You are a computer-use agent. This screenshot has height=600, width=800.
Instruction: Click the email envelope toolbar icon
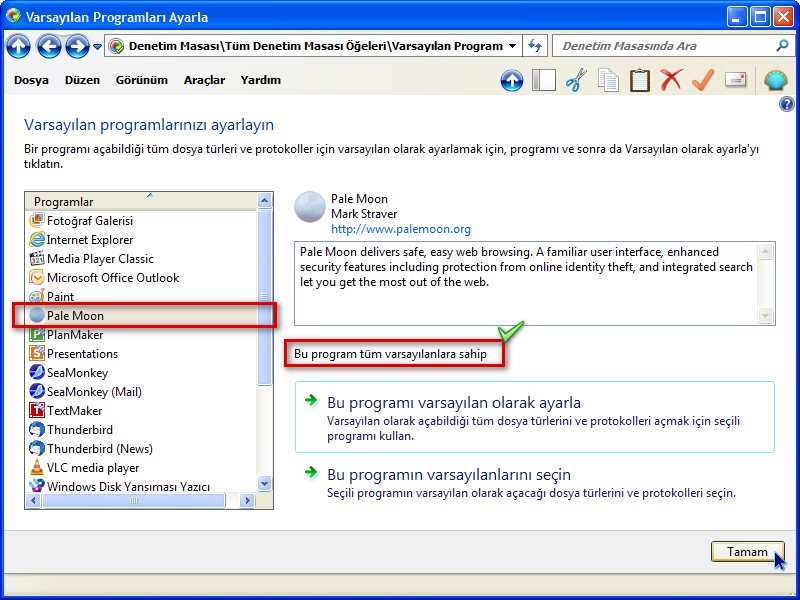click(x=735, y=80)
